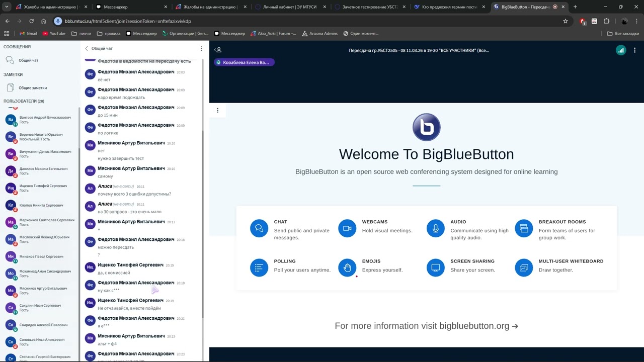644x362 pixels.
Task: Expand the правила bookmarks folder
Action: pos(108,34)
